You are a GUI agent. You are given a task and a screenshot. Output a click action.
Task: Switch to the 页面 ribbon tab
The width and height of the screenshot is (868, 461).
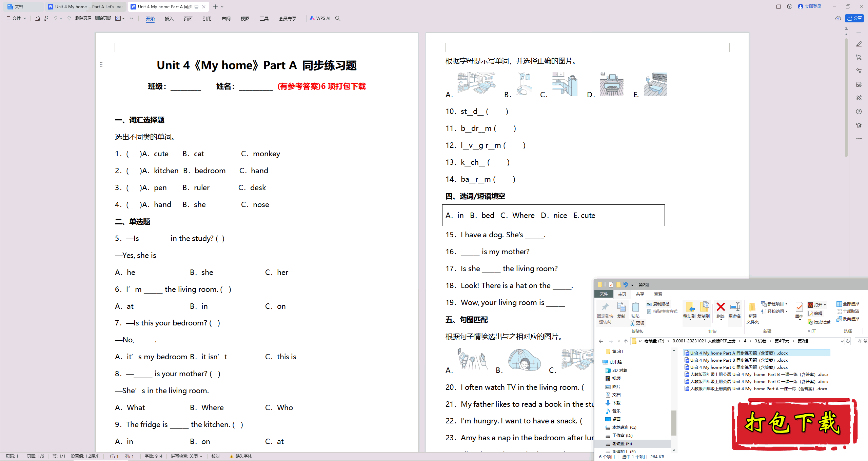pyautogui.click(x=188, y=19)
